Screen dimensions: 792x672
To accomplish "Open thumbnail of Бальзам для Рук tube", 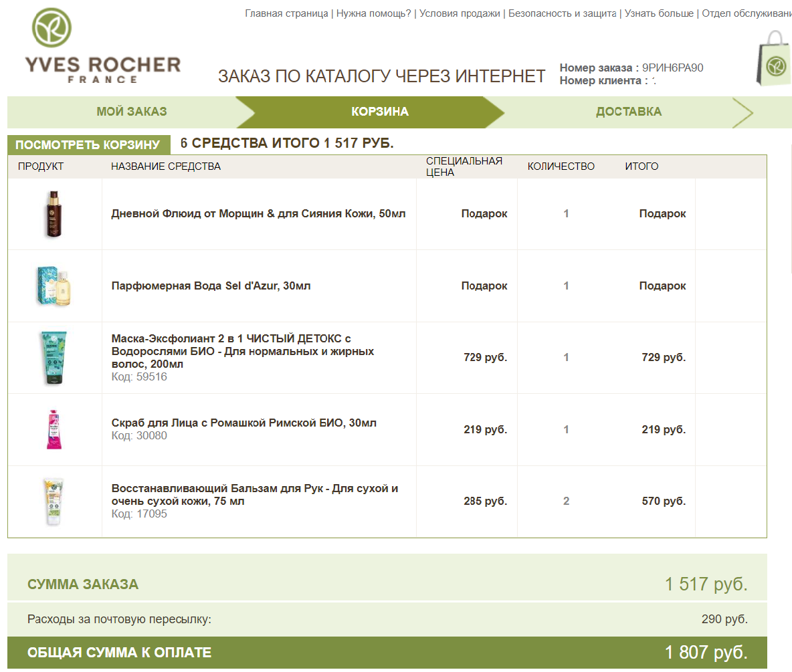I will [54, 502].
